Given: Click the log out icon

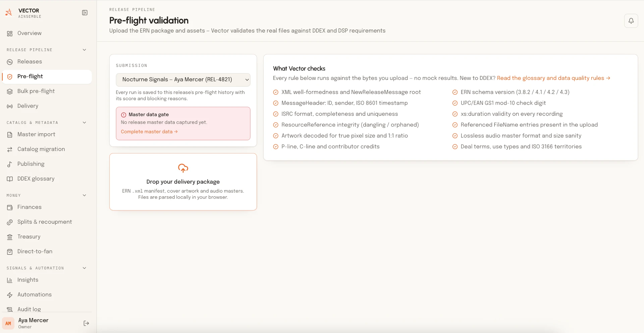Looking at the screenshot, I should [x=86, y=323].
